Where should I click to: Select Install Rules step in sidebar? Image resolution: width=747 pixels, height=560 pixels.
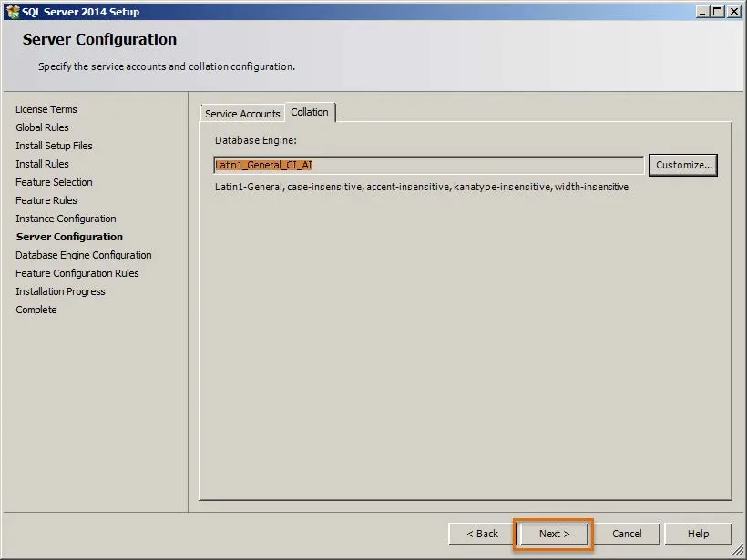coord(42,164)
